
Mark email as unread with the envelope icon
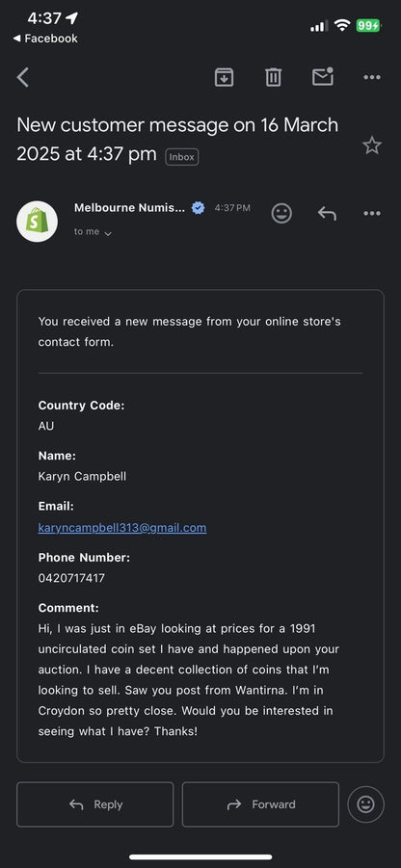[x=323, y=76]
